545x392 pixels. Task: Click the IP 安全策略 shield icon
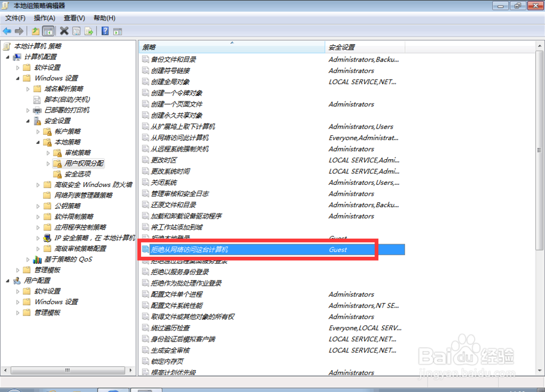click(x=47, y=238)
